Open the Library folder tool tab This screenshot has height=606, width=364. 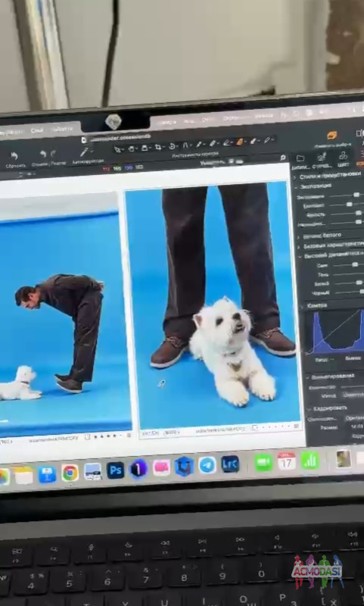click(300, 158)
